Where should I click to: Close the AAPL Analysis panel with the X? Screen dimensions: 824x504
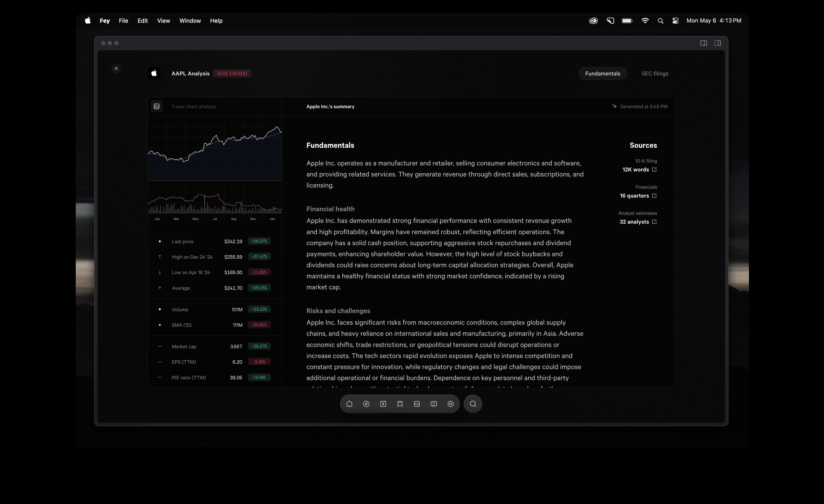click(116, 68)
